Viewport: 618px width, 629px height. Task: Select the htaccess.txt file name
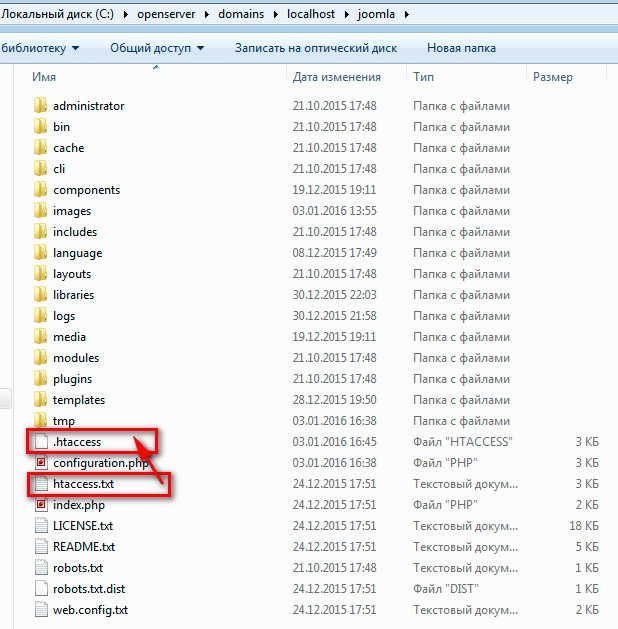[84, 484]
